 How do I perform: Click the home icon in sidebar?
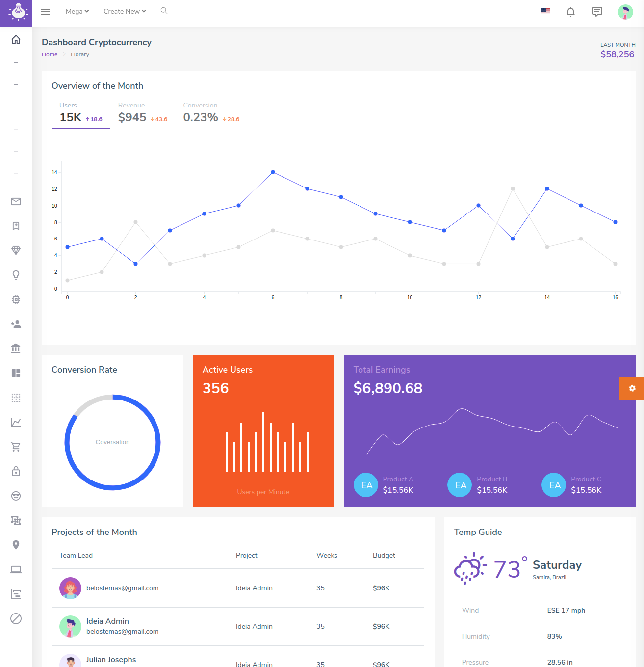[x=16, y=39]
